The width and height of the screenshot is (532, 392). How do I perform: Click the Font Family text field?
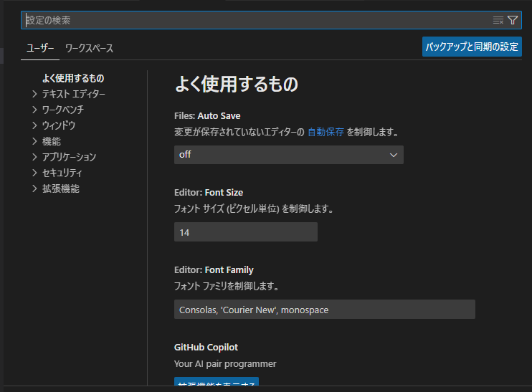click(324, 310)
